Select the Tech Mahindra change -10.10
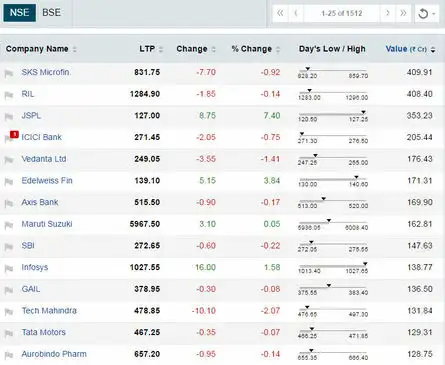Image resolution: width=445 pixels, height=365 pixels. [x=204, y=311]
